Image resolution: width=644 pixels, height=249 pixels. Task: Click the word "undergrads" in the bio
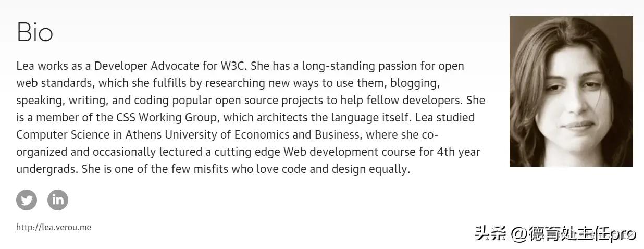(46, 169)
